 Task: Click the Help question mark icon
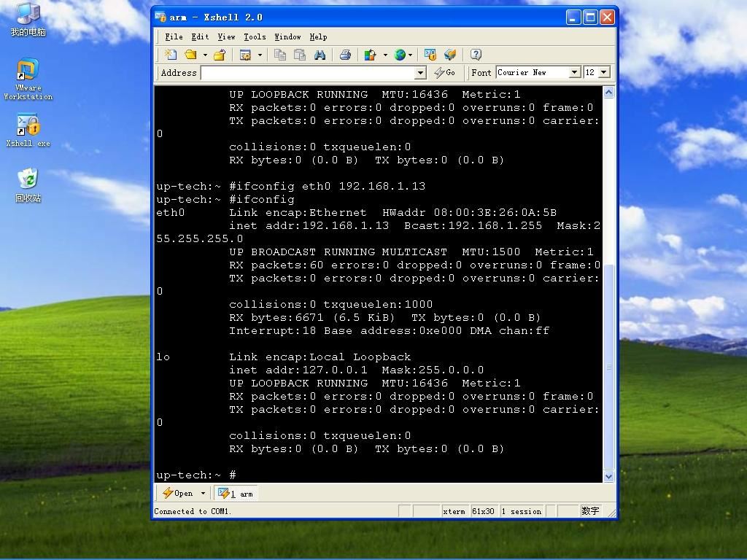(476, 55)
